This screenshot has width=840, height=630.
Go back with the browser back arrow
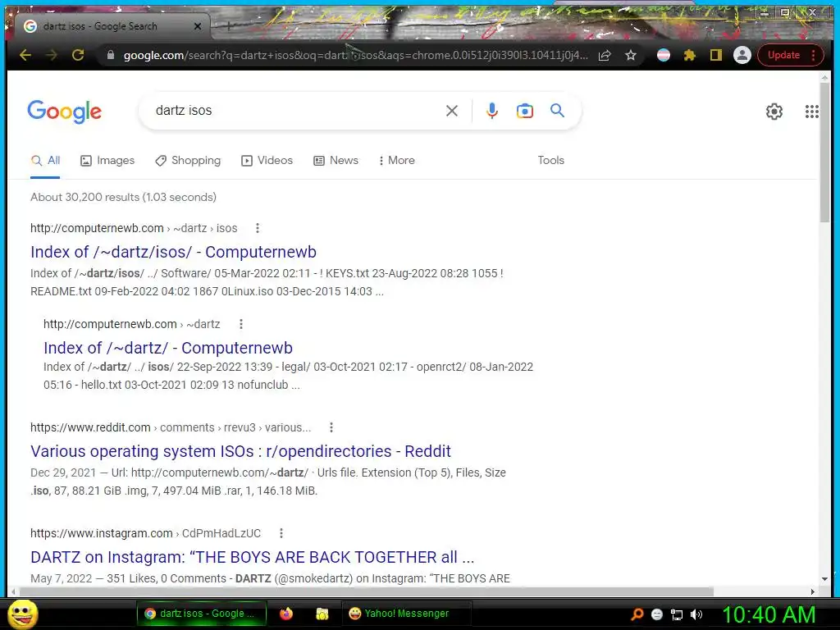tap(25, 55)
